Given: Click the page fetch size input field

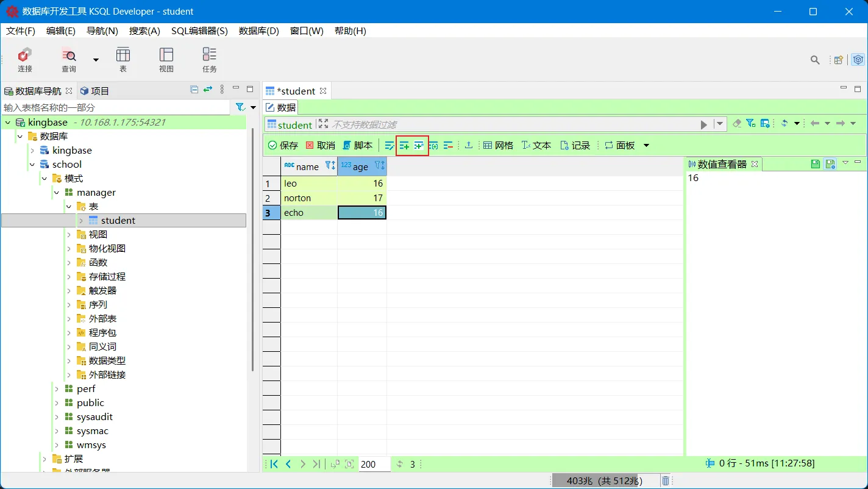Looking at the screenshot, I should click(373, 464).
